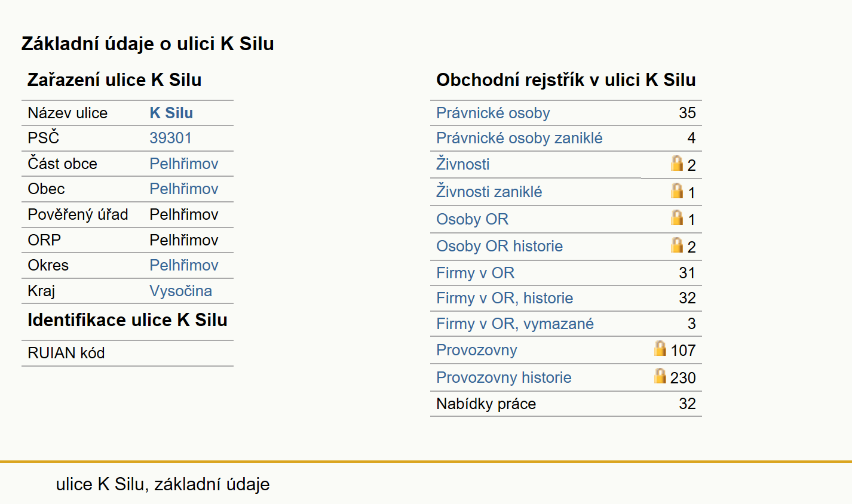Open Firmy v OR, vymazané
The image size is (852, 504).
[515, 324]
